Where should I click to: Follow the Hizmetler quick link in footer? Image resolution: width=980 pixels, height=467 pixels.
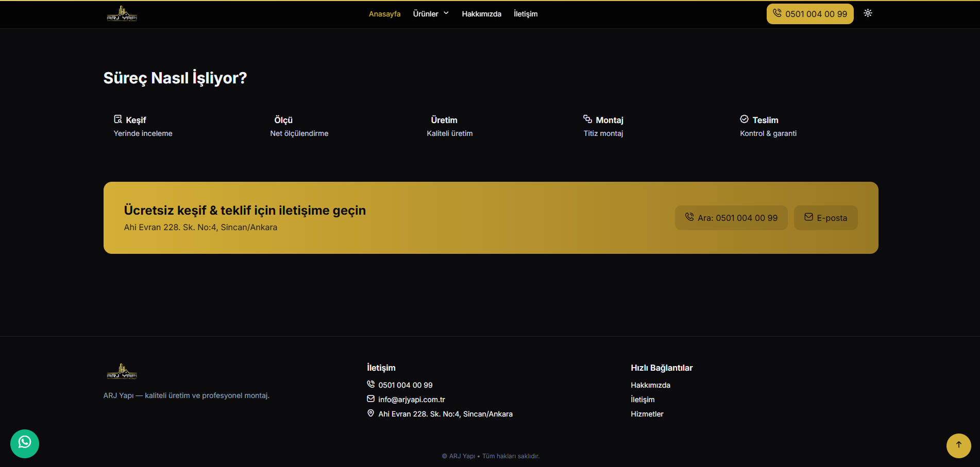[x=647, y=414]
